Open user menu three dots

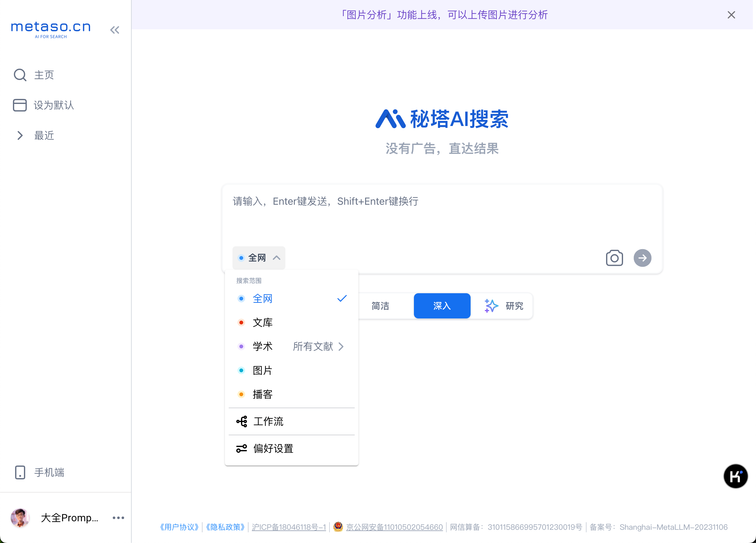118,517
